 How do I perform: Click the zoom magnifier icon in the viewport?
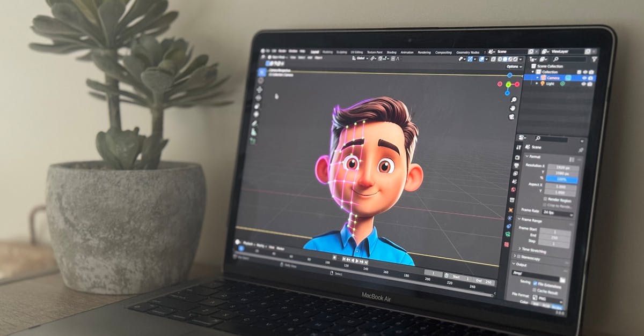pos(514,100)
